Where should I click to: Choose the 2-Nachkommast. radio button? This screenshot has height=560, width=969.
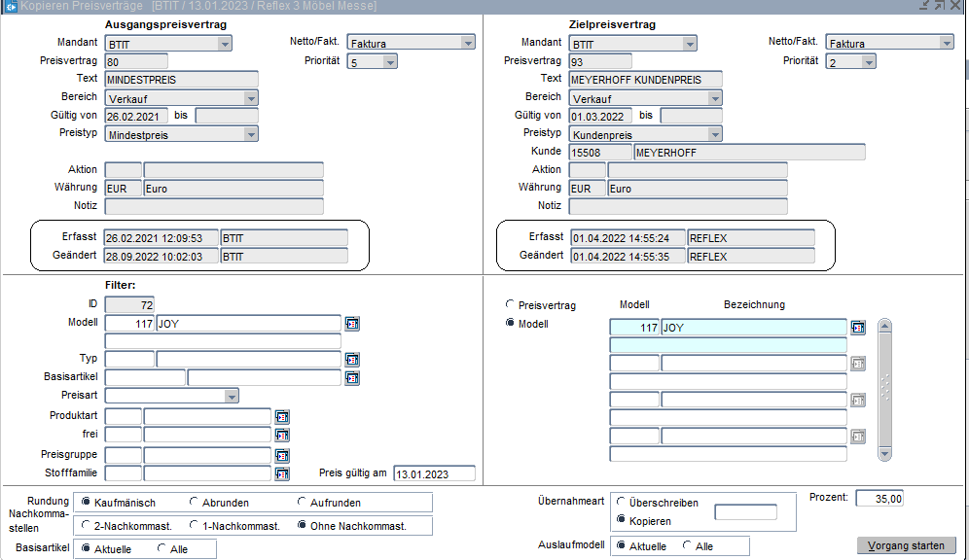[87, 526]
